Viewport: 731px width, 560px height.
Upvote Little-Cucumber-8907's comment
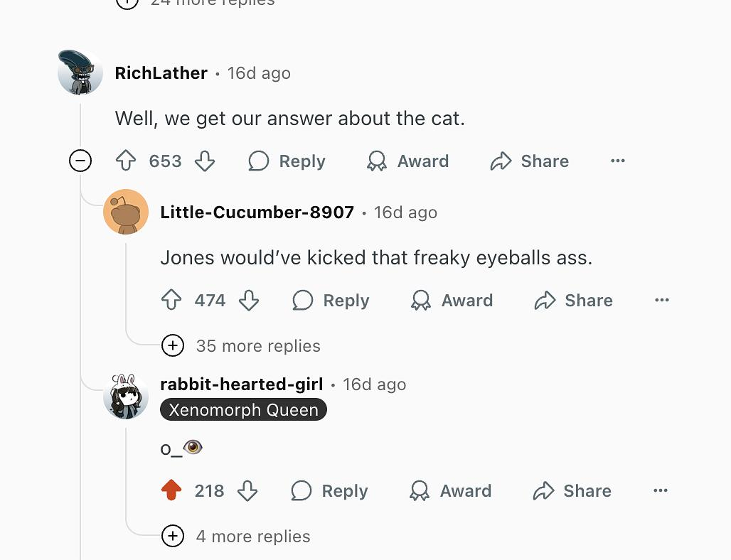coord(171,301)
